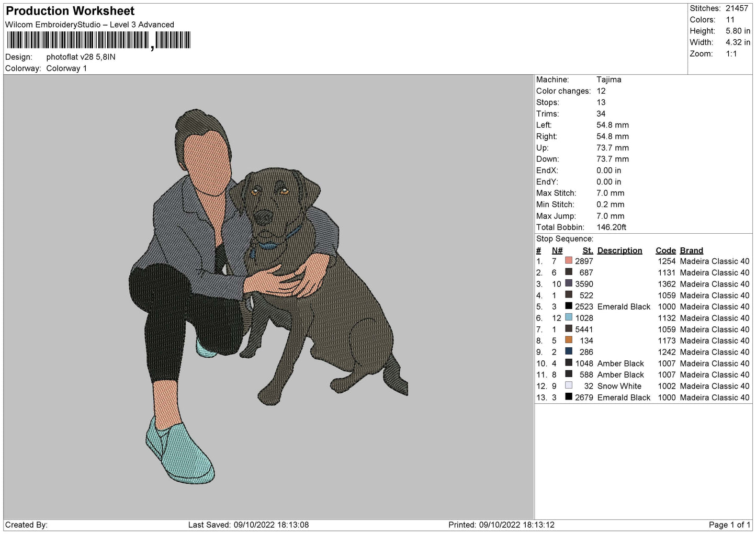Click the 'Production Worksheet' heading
Viewport: 756px width, 534px height.
(x=70, y=11)
